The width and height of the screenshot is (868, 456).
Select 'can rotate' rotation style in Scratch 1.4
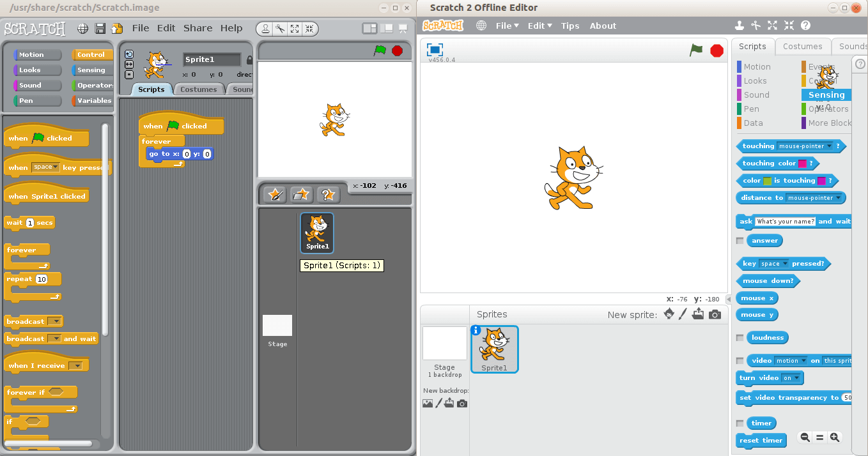(129, 55)
